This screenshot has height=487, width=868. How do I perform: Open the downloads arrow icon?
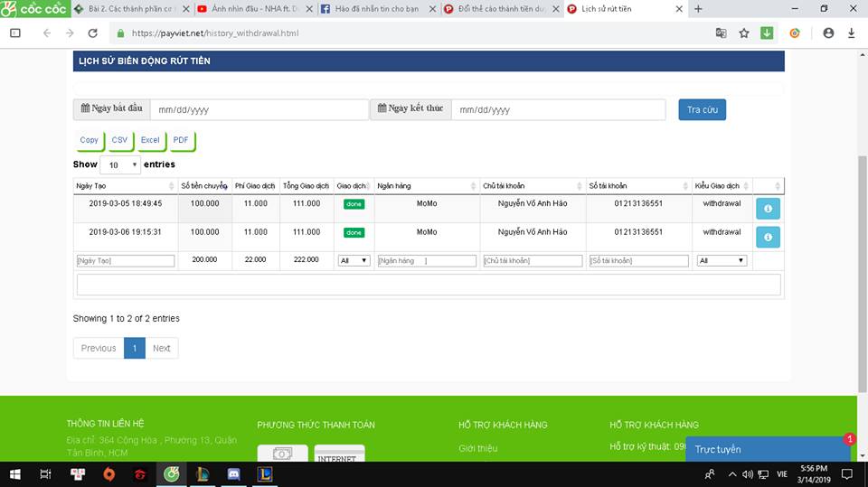click(852, 33)
